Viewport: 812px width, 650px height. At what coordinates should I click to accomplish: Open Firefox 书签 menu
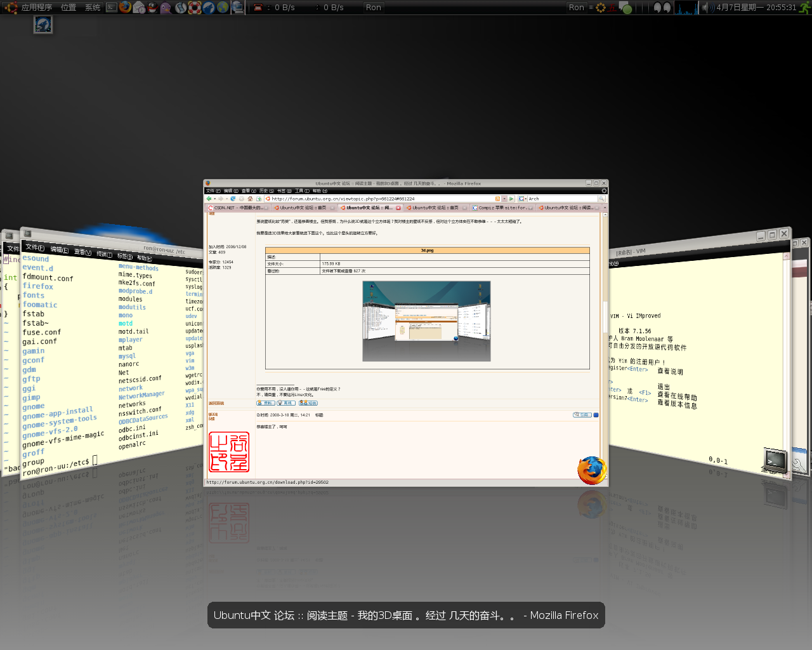coord(284,190)
